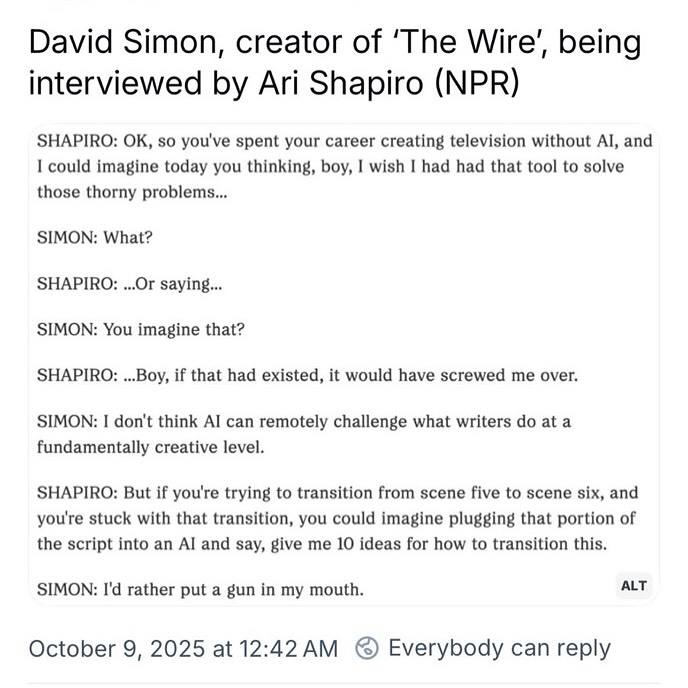Click the reply-settings icon beside 'Everybody can reply'
This screenshot has height=688, width=688.
point(368,648)
